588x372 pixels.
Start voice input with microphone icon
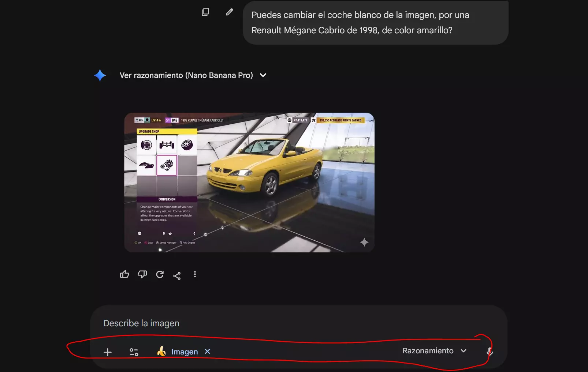point(490,352)
